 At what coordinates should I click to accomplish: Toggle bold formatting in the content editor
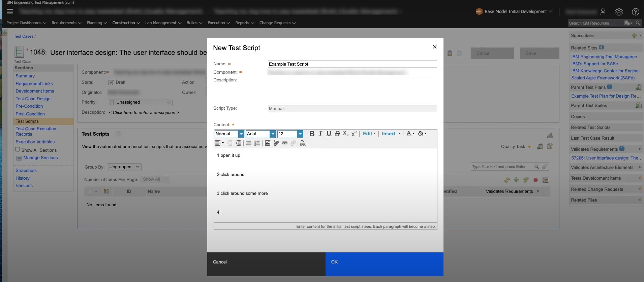coord(312,134)
